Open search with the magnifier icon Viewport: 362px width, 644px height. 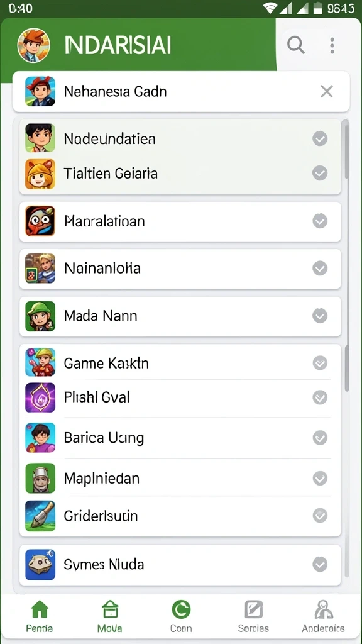(295, 45)
